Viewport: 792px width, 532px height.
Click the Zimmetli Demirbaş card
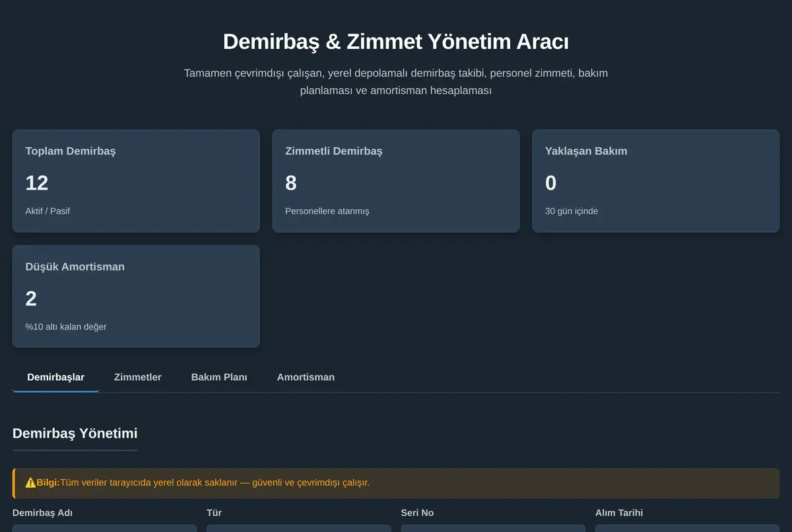396,181
